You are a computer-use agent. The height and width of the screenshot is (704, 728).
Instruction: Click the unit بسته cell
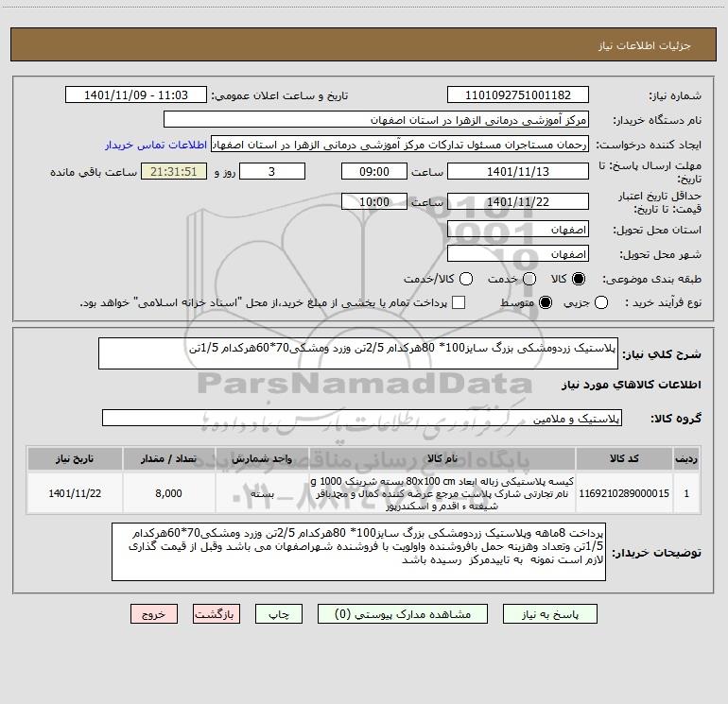tap(262, 493)
